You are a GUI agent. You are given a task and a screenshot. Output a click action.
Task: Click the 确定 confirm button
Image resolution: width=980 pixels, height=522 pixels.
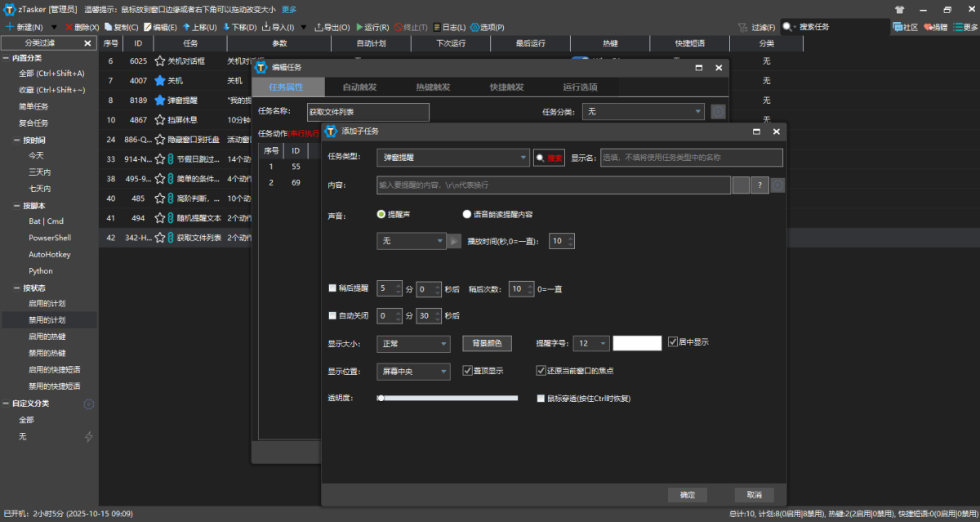click(x=688, y=494)
